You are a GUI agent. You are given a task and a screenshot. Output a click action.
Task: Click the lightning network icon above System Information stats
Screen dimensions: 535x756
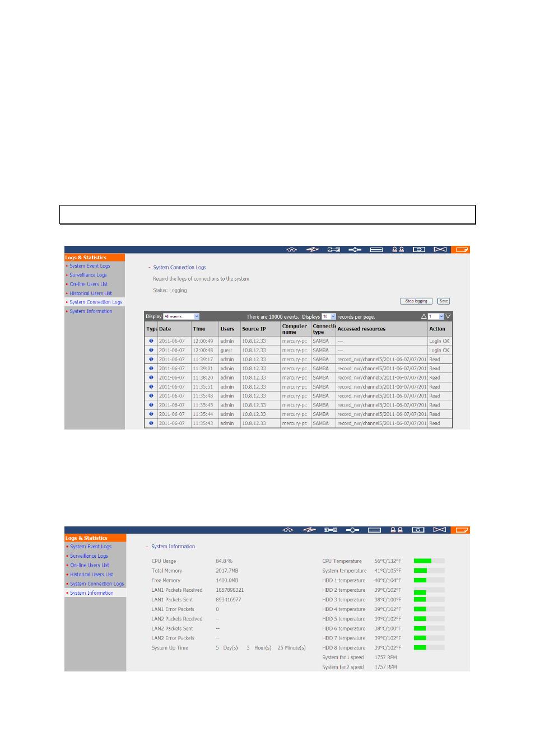click(x=309, y=530)
